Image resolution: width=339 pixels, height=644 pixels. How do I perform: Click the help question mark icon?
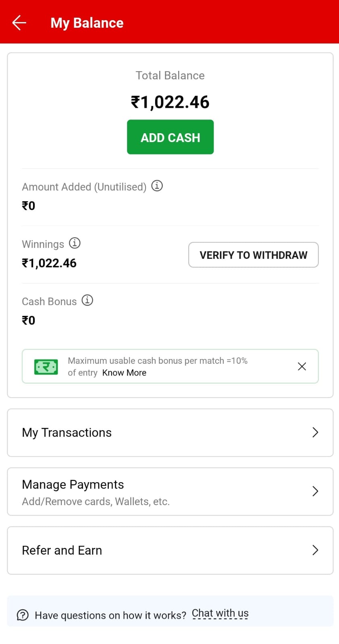pyautogui.click(x=23, y=615)
